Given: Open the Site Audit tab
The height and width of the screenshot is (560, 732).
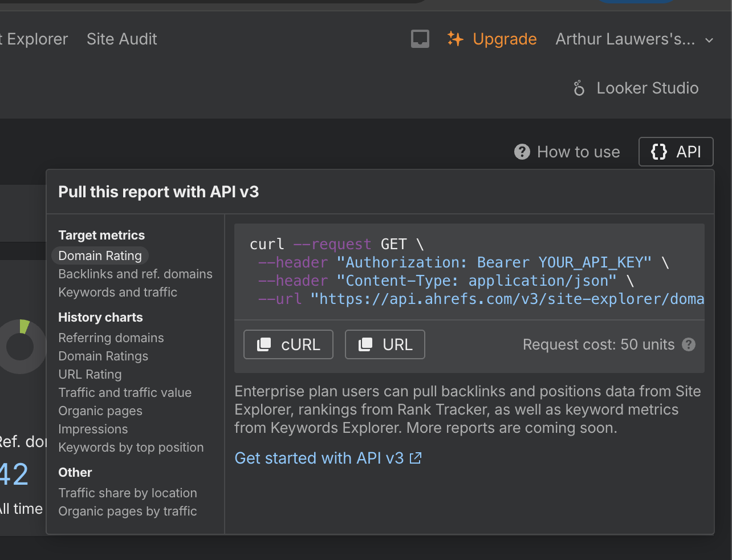Looking at the screenshot, I should (121, 39).
